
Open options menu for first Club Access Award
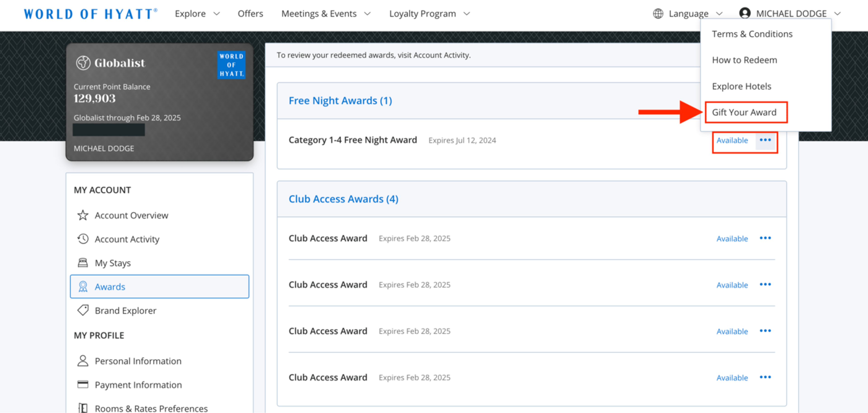765,238
